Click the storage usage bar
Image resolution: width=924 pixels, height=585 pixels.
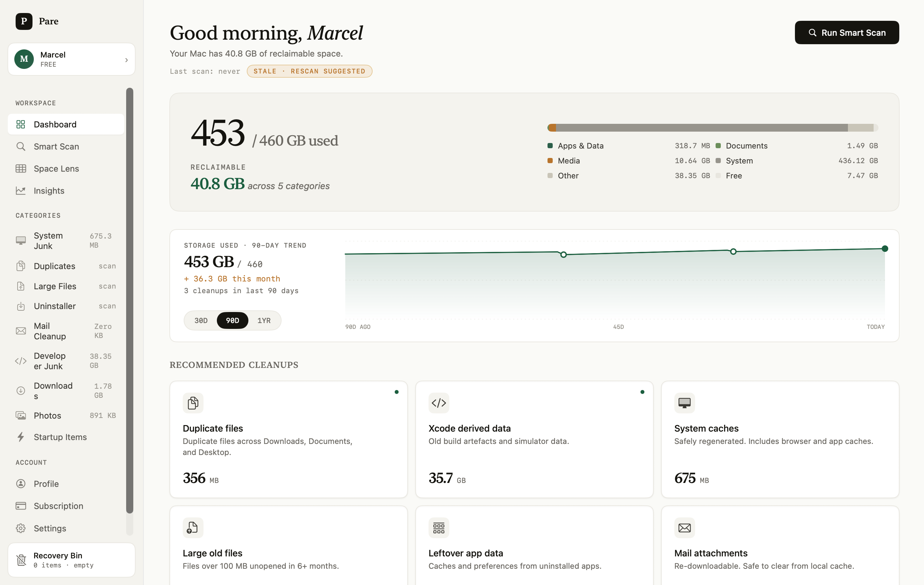tap(713, 128)
